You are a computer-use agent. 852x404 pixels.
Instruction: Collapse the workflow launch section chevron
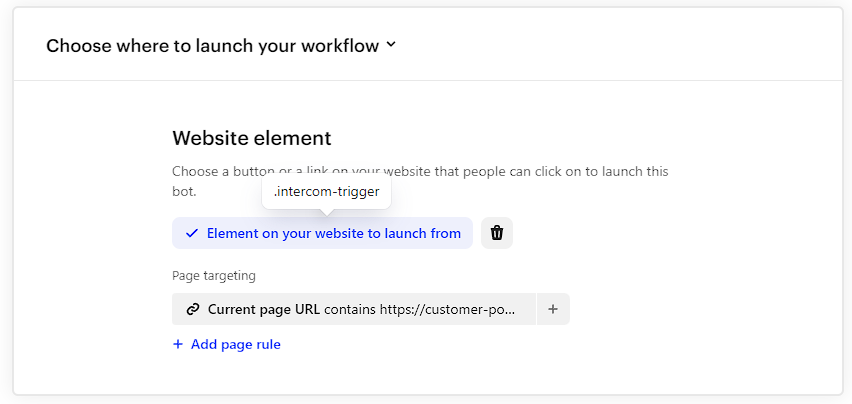point(391,46)
